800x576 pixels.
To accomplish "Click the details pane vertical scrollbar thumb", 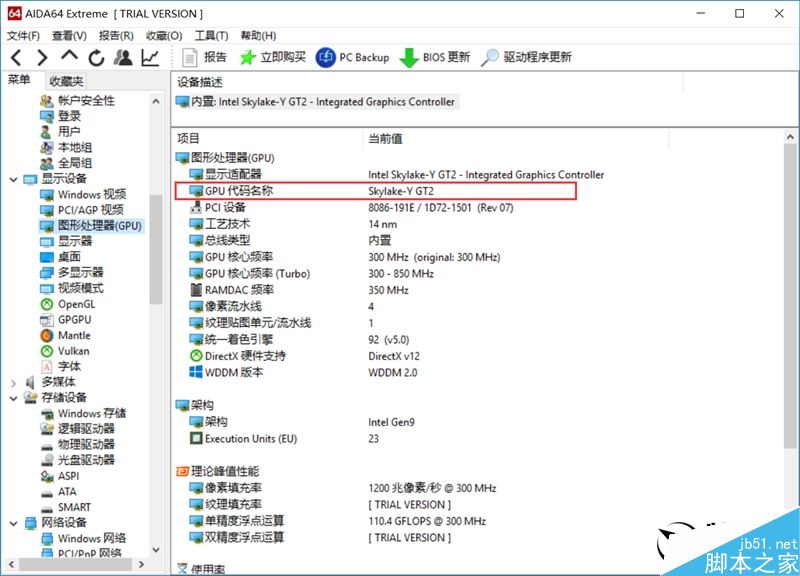I will (790, 295).
